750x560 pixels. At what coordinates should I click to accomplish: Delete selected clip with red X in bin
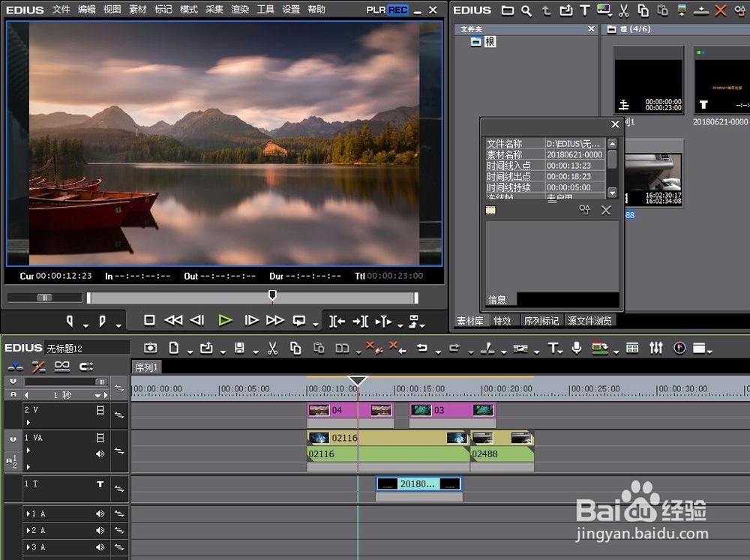click(720, 10)
